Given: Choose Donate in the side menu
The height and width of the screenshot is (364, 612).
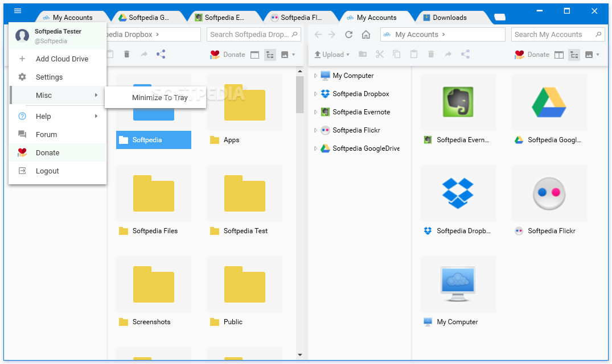Looking at the screenshot, I should pos(57,153).
